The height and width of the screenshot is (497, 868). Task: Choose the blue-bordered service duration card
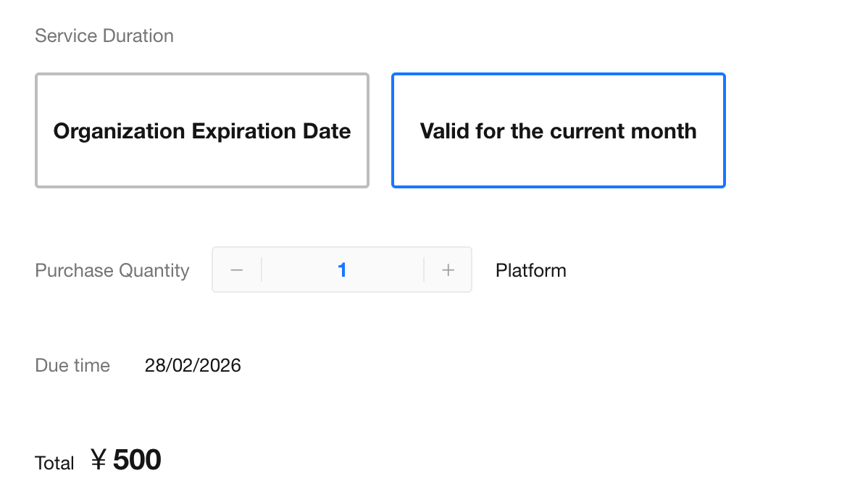pyautogui.click(x=558, y=130)
